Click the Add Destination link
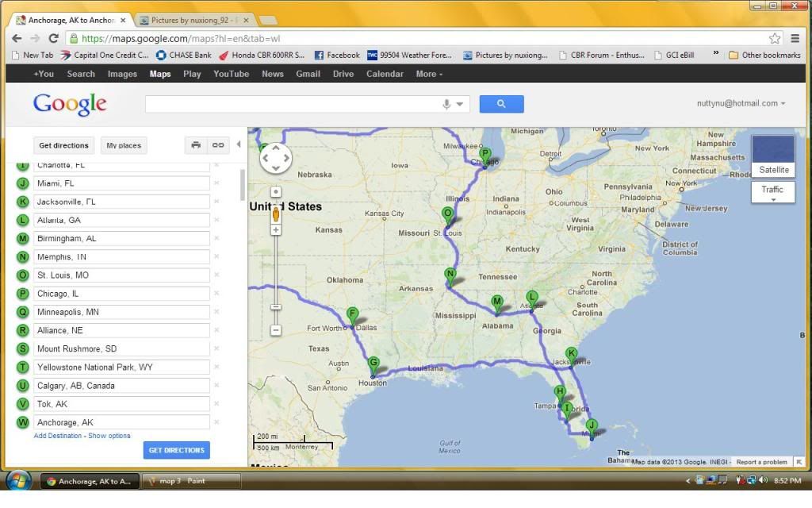 [x=57, y=436]
